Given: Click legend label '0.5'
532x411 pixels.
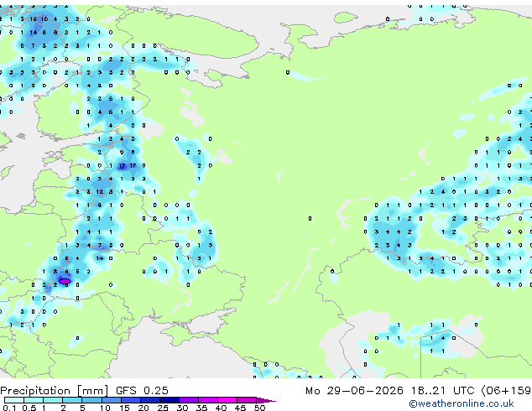Looking at the screenshot, I should click(29, 408).
